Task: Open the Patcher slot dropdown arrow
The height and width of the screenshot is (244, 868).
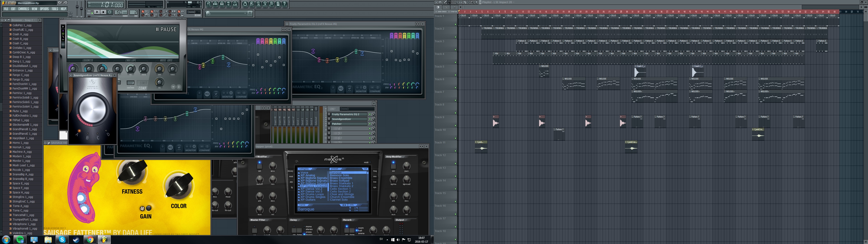Action: point(329,124)
